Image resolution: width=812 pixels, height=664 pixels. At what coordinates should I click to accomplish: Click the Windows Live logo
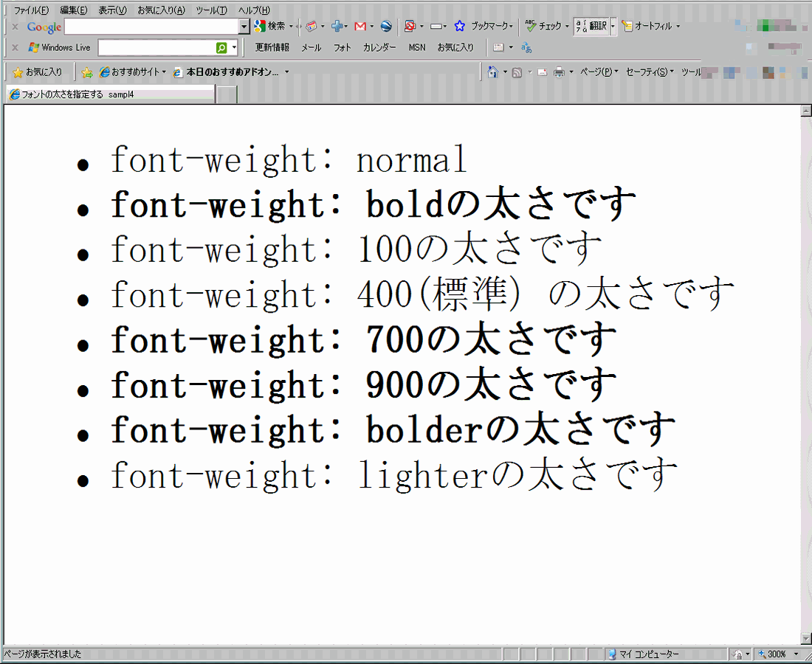60,48
